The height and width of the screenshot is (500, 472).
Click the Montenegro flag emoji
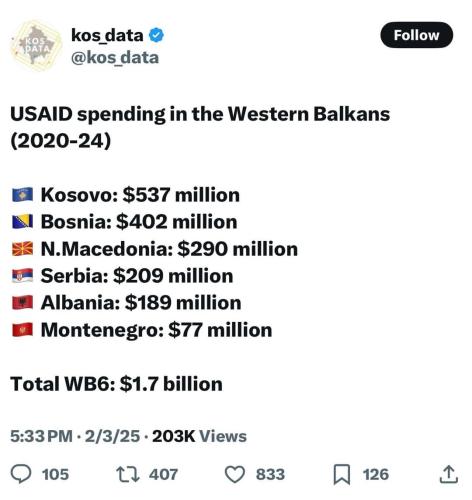[23, 330]
